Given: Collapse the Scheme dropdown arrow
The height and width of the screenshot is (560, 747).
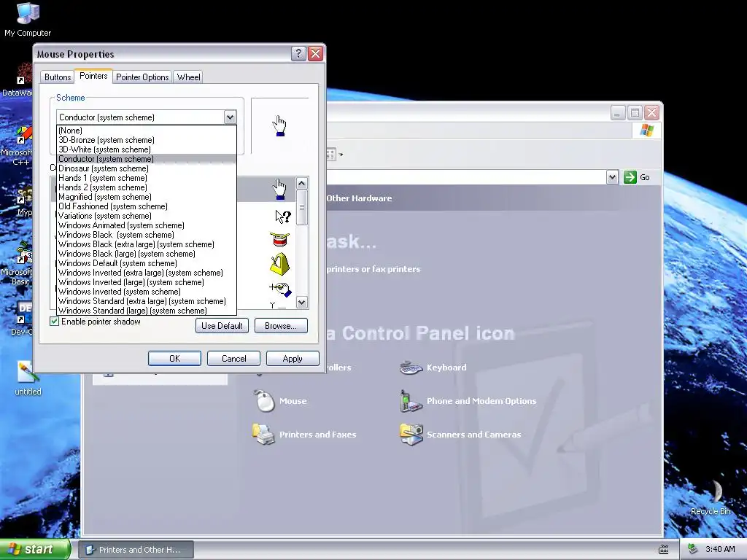Looking at the screenshot, I should pyautogui.click(x=230, y=117).
